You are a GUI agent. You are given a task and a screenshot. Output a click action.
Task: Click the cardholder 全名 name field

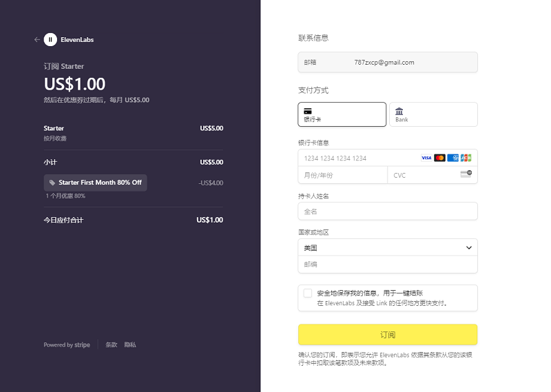(388, 212)
